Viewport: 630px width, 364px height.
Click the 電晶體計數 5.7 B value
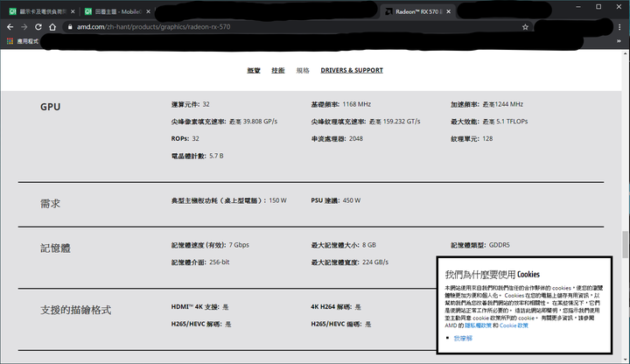(216, 156)
